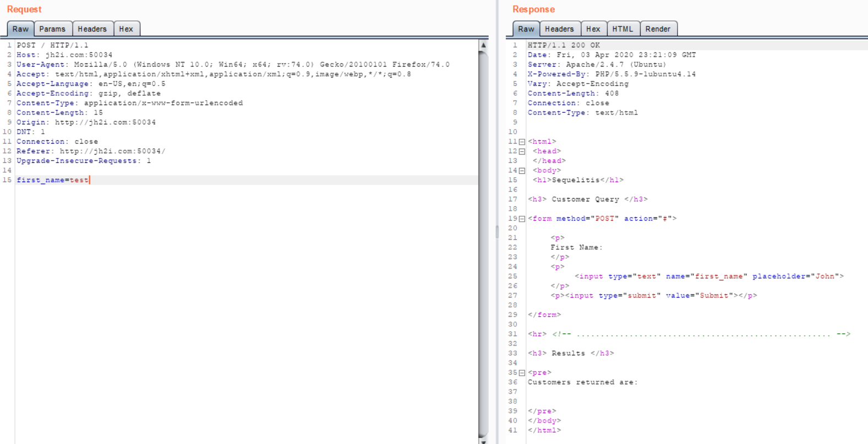Click the Host: jh2i.com:50034 header line
The width and height of the screenshot is (868, 444).
64,55
